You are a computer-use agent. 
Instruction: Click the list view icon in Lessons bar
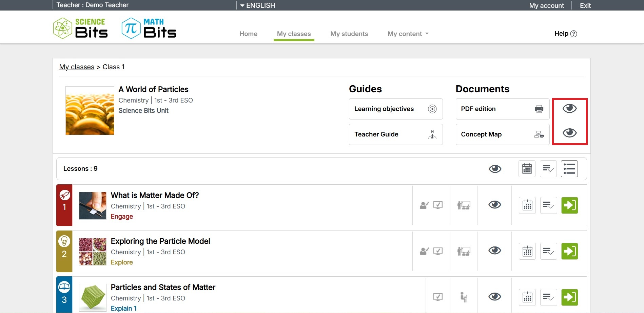click(x=569, y=169)
